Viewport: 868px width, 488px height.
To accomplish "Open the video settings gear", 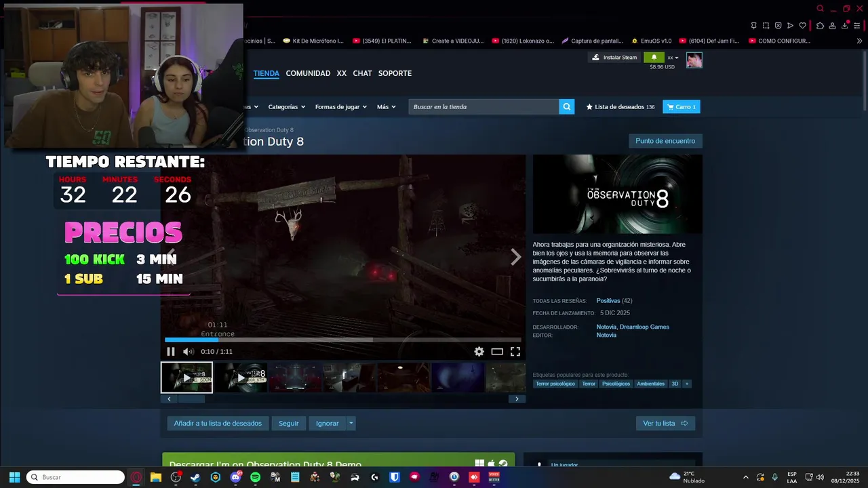I will coord(479,351).
